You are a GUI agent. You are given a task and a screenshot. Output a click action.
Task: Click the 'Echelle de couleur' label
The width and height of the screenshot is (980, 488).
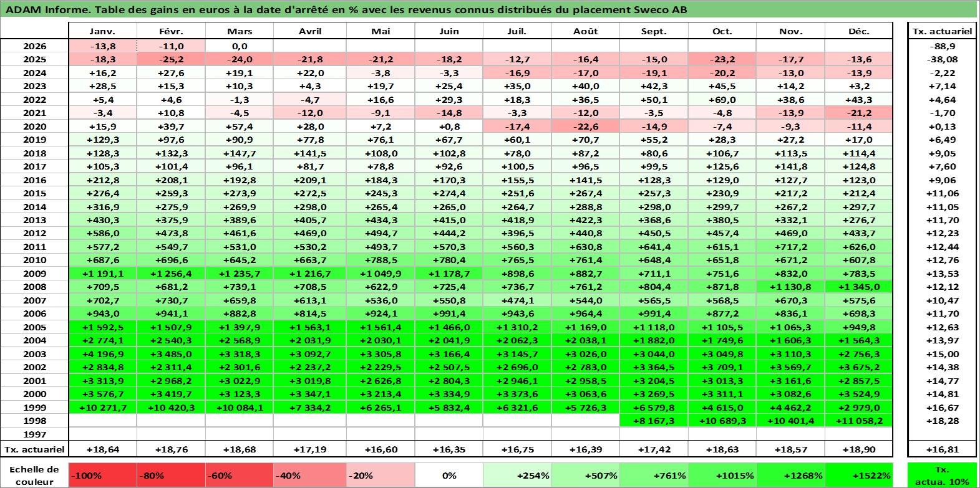34,475
